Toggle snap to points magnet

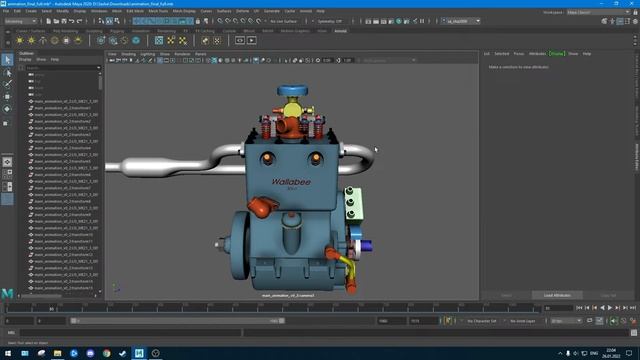pos(236,21)
